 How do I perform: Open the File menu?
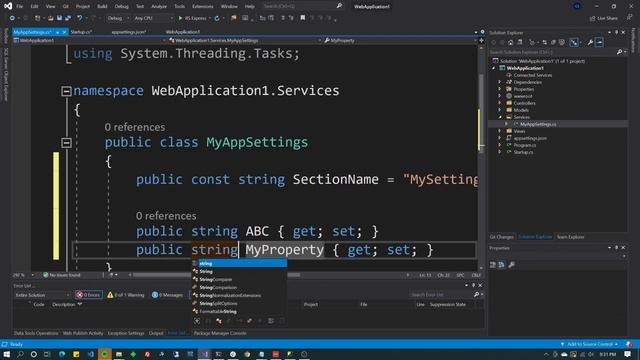(x=20, y=6)
